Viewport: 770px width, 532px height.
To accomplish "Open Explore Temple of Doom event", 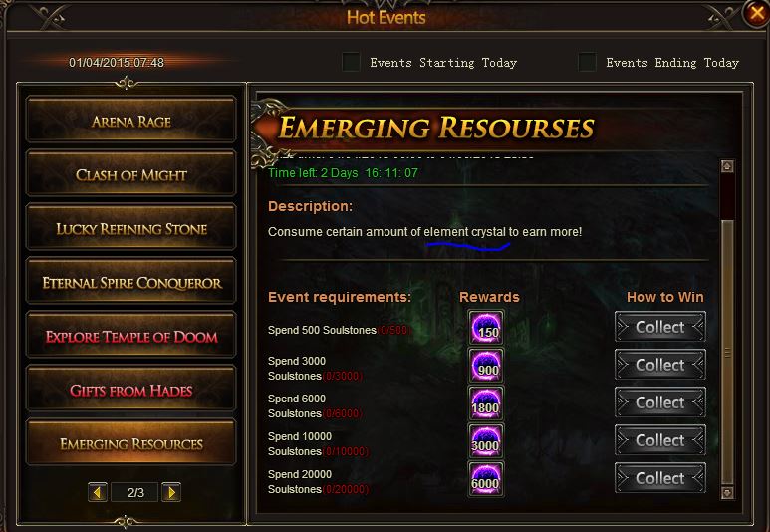I will (131, 336).
